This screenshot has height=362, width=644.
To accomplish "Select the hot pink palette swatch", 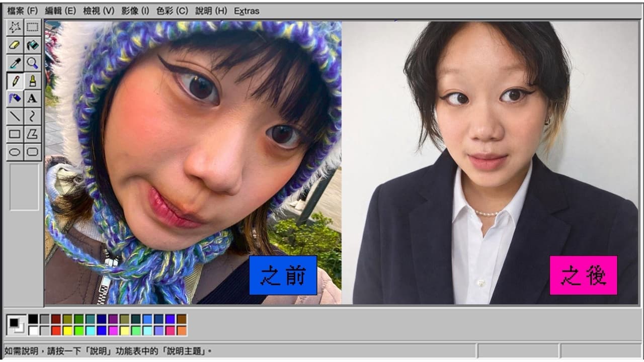I will click(x=170, y=331).
